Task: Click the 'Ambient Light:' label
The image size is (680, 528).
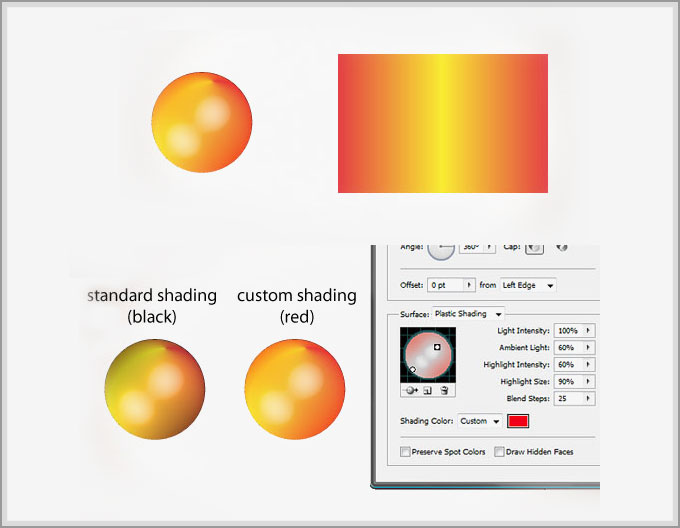Action: click(x=524, y=348)
